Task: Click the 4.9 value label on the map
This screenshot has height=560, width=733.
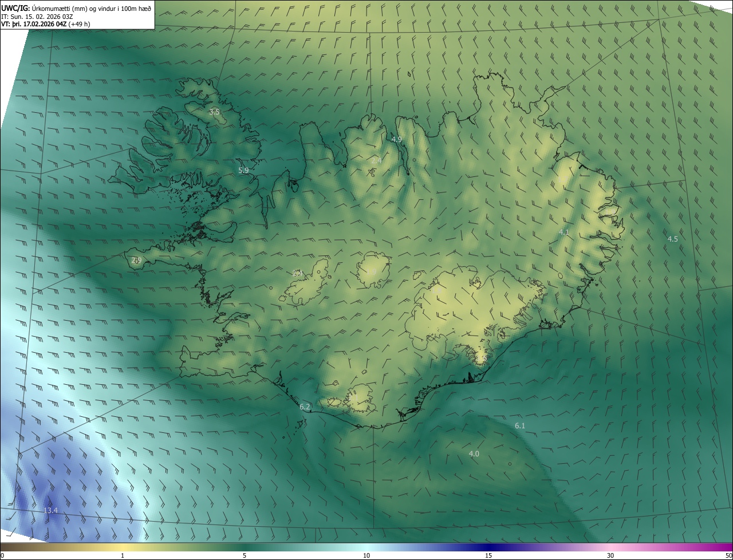Action: click(x=396, y=139)
